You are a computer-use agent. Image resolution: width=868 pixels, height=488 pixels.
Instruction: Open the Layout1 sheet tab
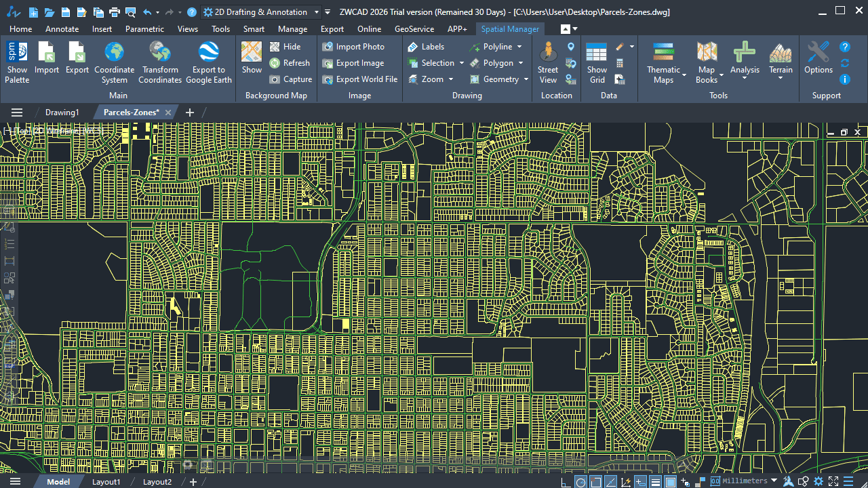click(106, 482)
